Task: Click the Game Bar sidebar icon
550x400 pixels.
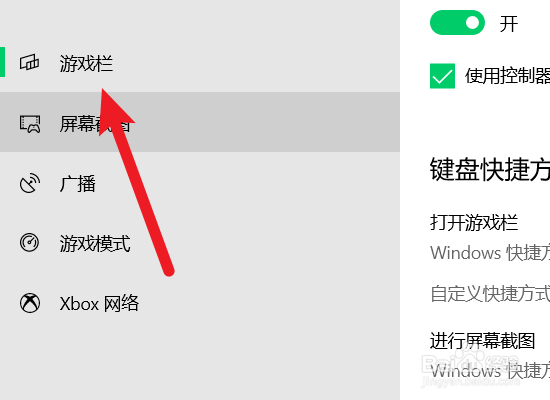Action: (x=29, y=63)
